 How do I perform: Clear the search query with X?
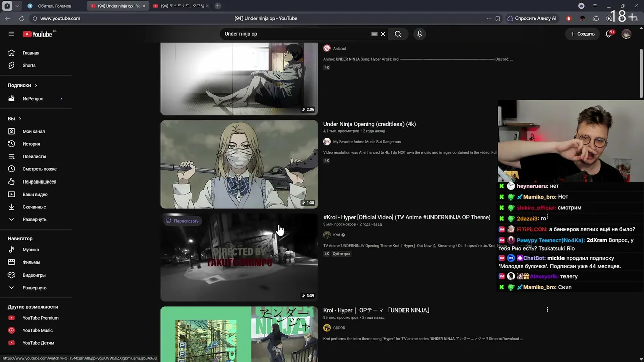[x=383, y=34]
